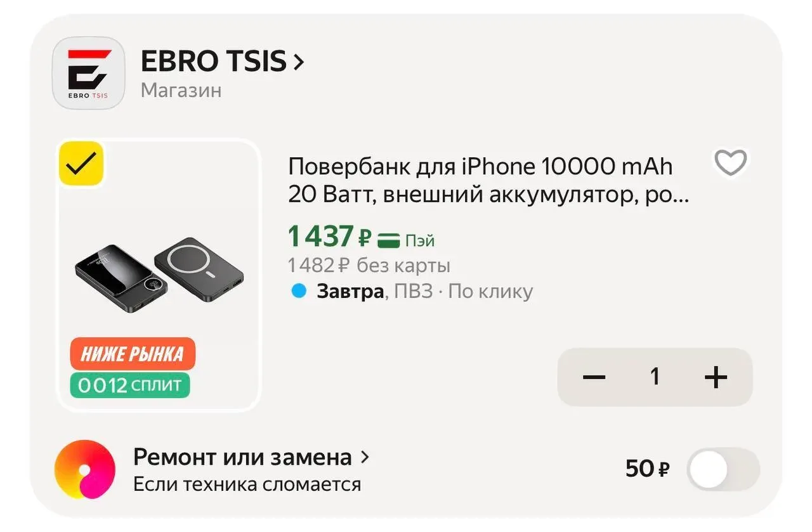812x532 pixels.
Task: Click the 1437 ₽ Pay price
Action: (x=329, y=237)
